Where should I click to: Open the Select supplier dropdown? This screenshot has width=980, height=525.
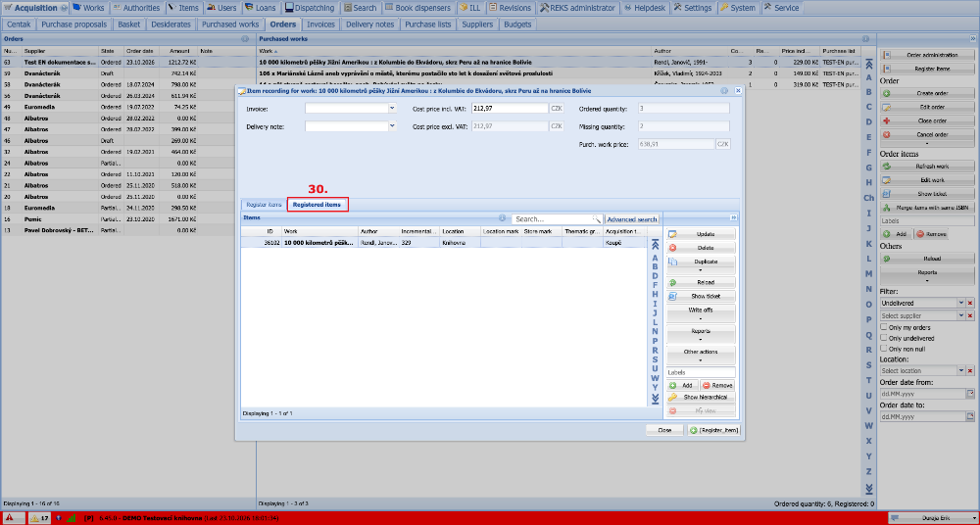coord(961,315)
